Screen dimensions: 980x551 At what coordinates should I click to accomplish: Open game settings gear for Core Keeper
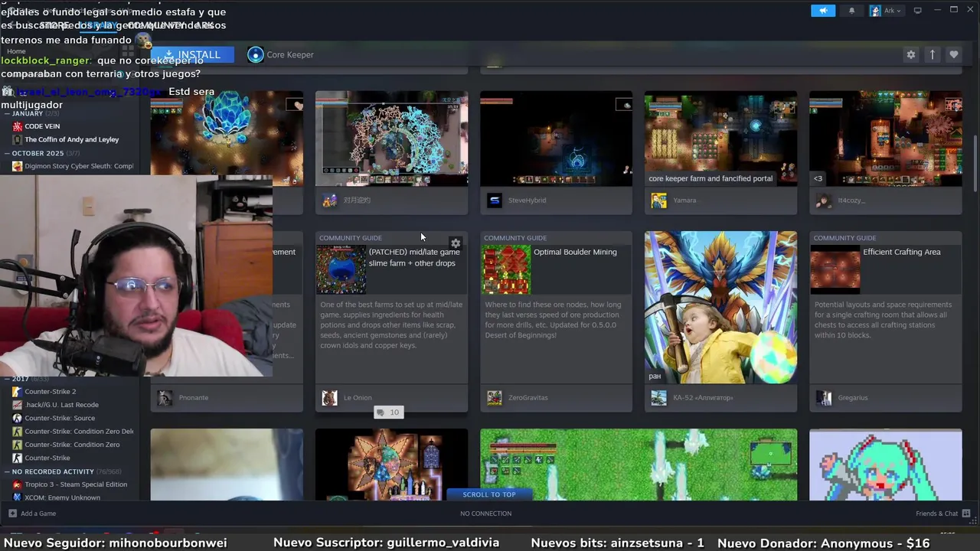click(910, 54)
